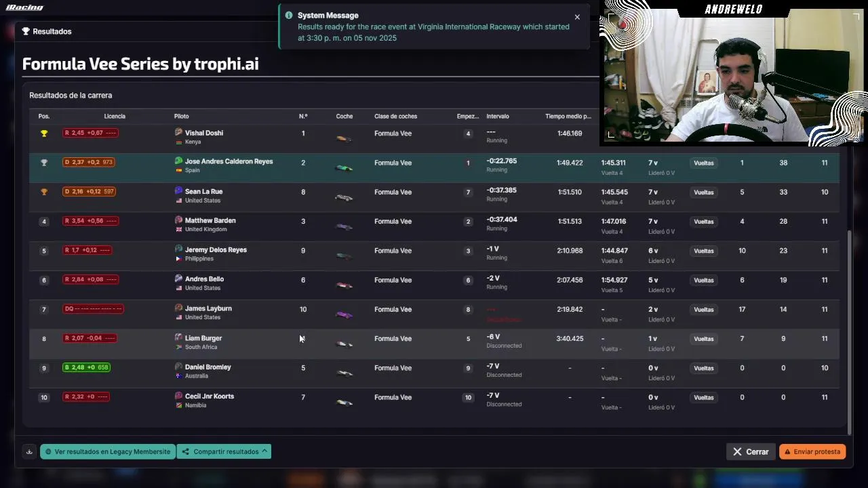Viewport: 868px width, 488px height.
Task: Click the bronze trophy for Sean La Rue
Action: [44, 192]
